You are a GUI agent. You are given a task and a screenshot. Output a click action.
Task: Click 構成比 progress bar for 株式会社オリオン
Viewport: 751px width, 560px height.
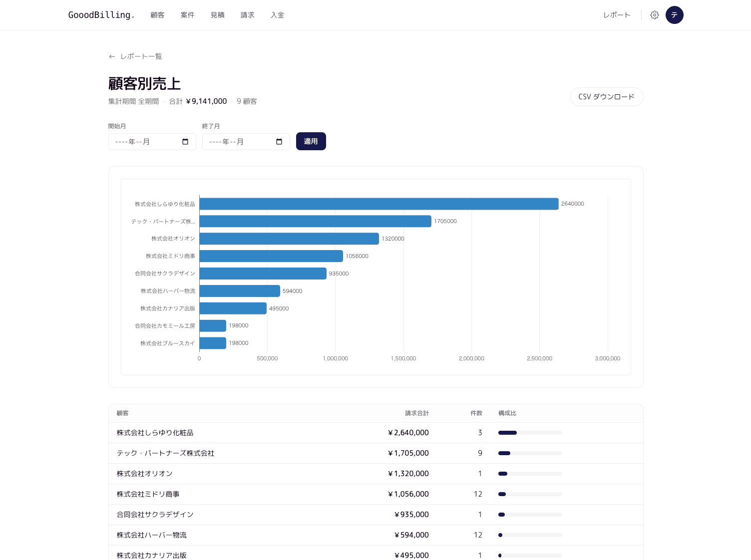point(530,474)
